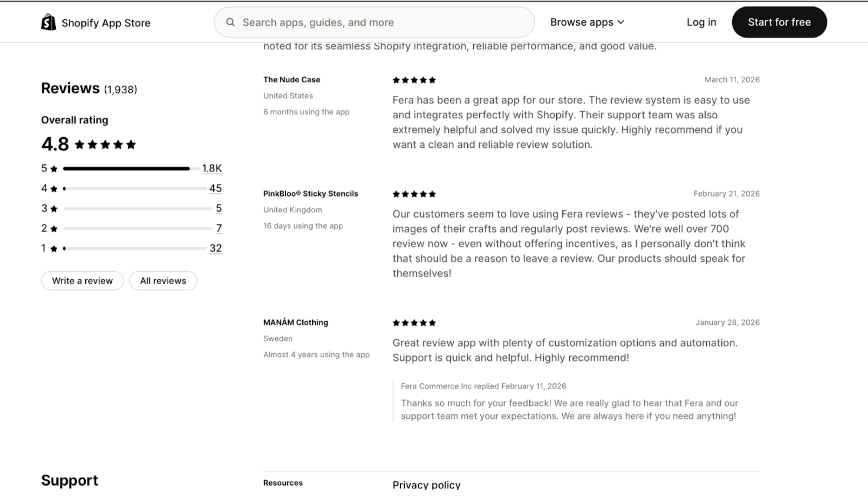Filter by the 1.8K five-star reviews count
Viewport: 868px width, 501px height.
click(212, 168)
